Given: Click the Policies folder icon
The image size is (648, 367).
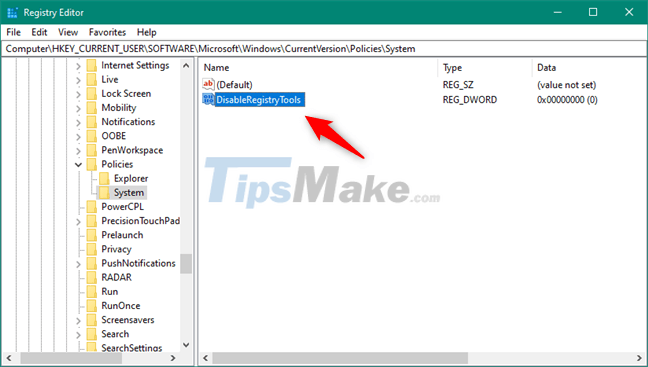Looking at the screenshot, I should click(x=92, y=164).
